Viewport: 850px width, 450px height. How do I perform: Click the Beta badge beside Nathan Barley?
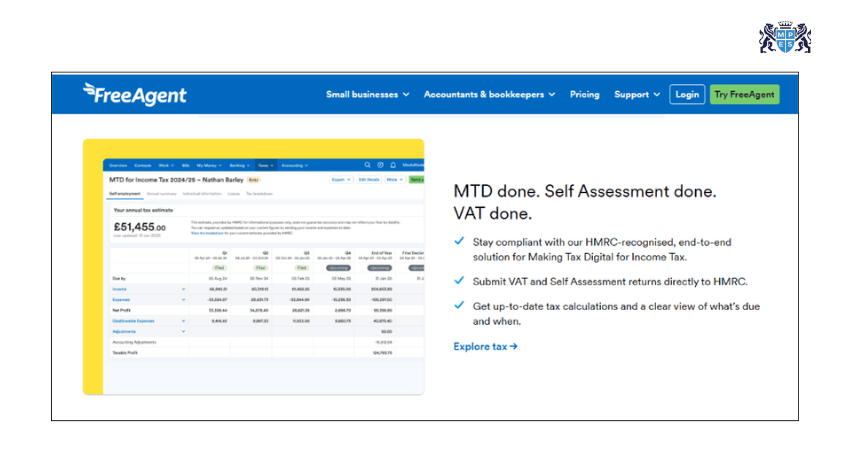click(x=253, y=179)
